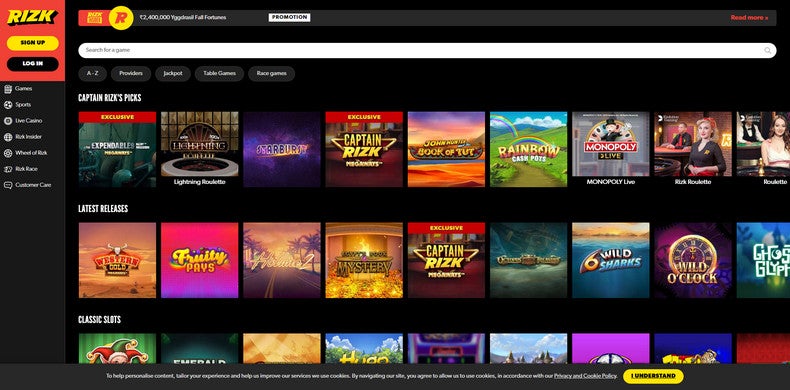Click the Captain Rizk's Picks heading
Image resolution: width=790 pixels, height=390 pixels.
coord(110,98)
